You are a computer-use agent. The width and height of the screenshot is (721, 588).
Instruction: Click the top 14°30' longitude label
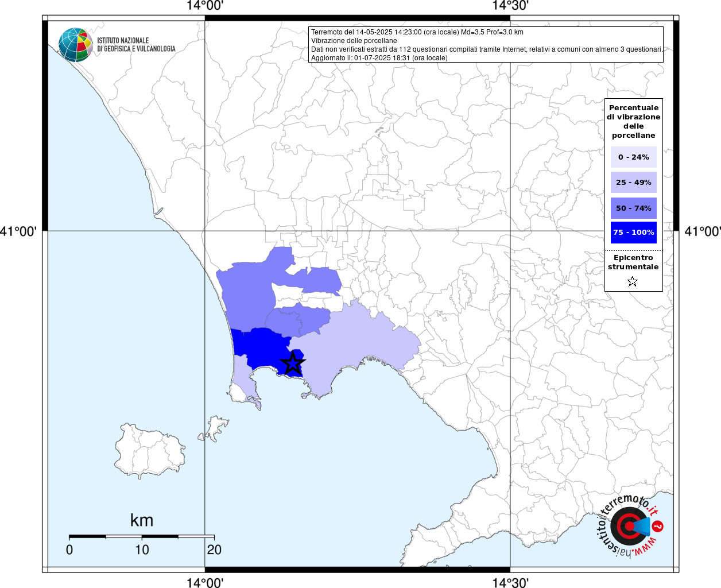510,6
